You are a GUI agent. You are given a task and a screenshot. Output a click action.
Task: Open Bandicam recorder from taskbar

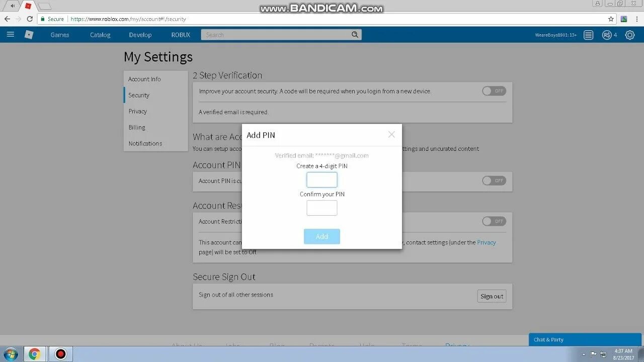[60, 354]
